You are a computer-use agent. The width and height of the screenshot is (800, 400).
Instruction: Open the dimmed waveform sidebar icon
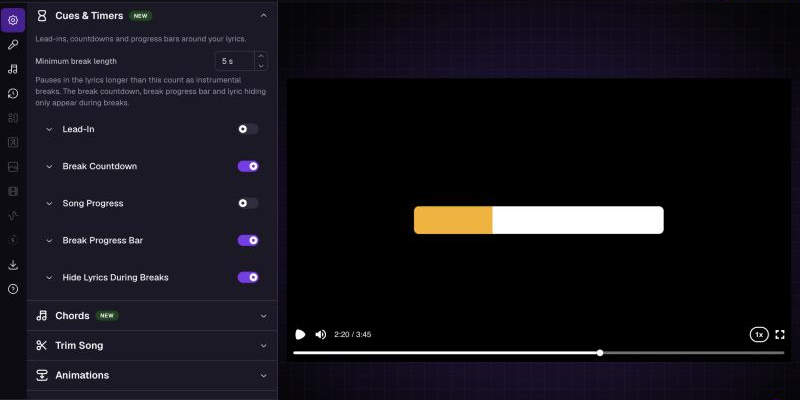tap(13, 216)
